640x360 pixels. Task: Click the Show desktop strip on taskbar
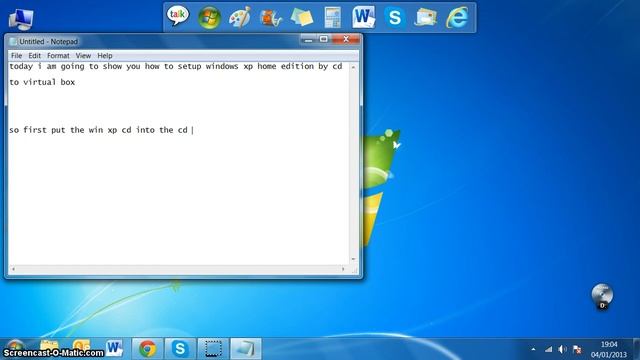point(637,349)
